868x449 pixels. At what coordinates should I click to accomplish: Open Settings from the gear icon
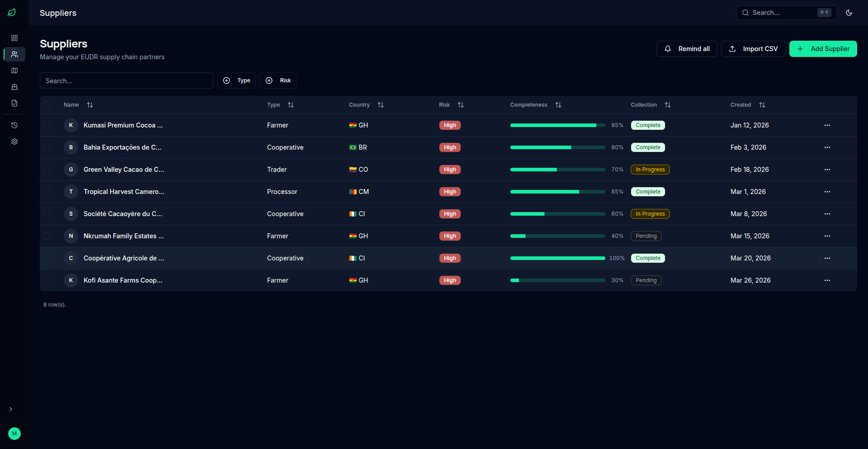pos(14,142)
